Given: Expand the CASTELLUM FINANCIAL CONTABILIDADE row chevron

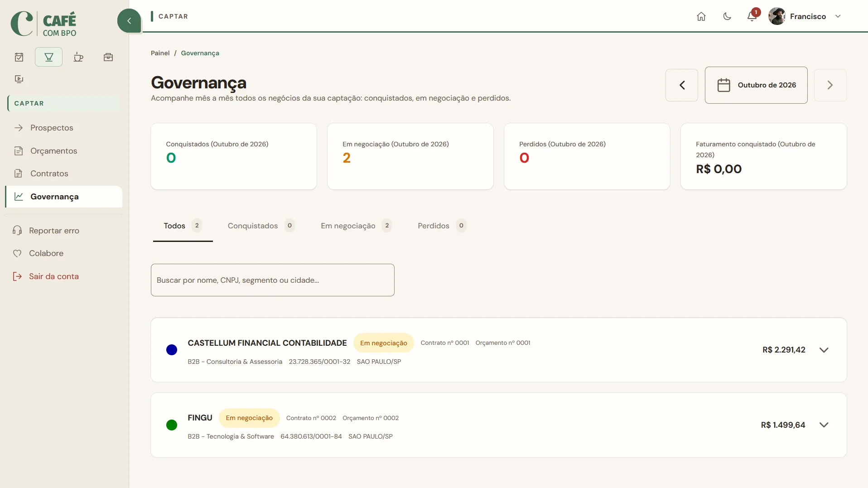Looking at the screenshot, I should (824, 350).
